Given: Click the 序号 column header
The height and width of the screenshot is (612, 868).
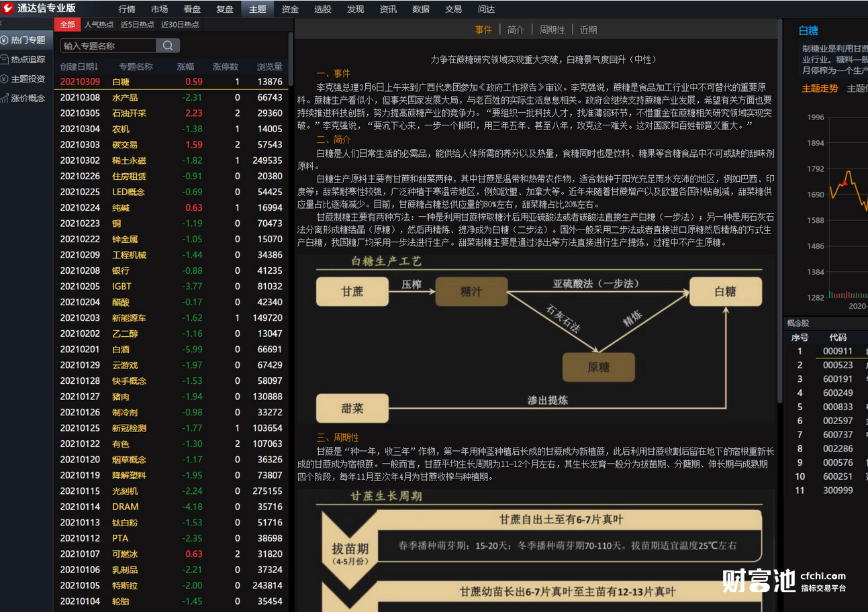Looking at the screenshot, I should click(800, 338).
